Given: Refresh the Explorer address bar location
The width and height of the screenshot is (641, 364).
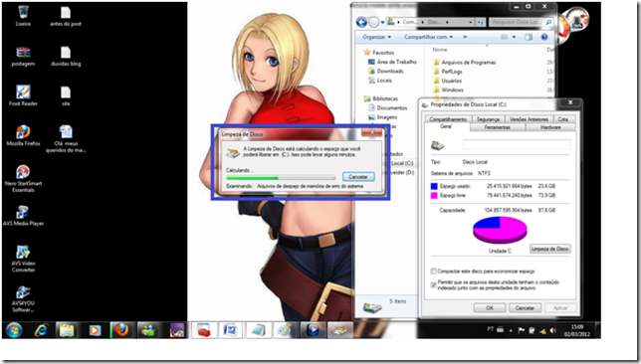Looking at the screenshot, I should click(481, 22).
